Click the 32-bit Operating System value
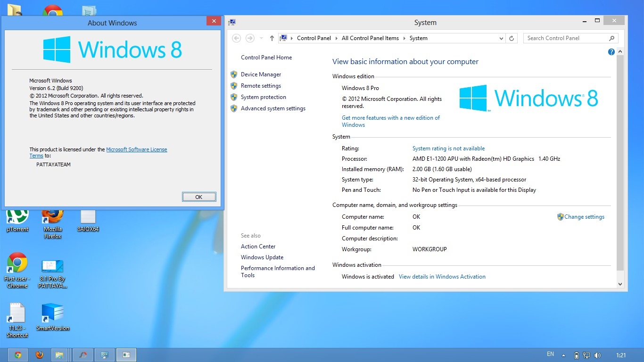The image size is (644, 362). click(469, 180)
